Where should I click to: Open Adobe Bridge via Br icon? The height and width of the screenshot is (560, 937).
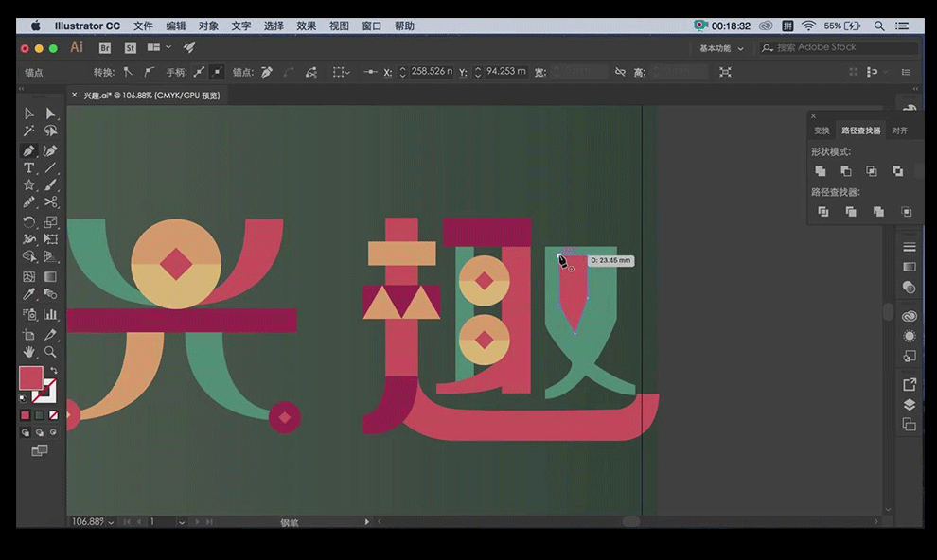[x=105, y=47]
